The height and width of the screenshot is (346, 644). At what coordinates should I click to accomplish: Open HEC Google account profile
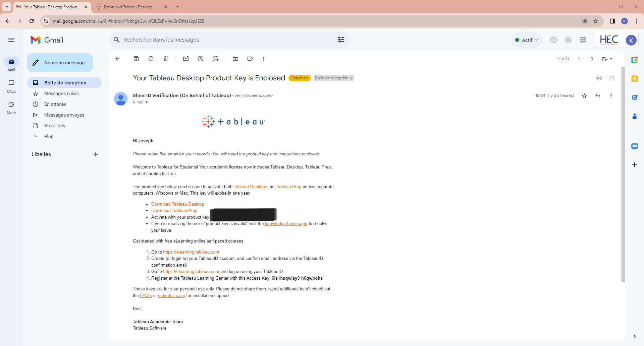631,40
